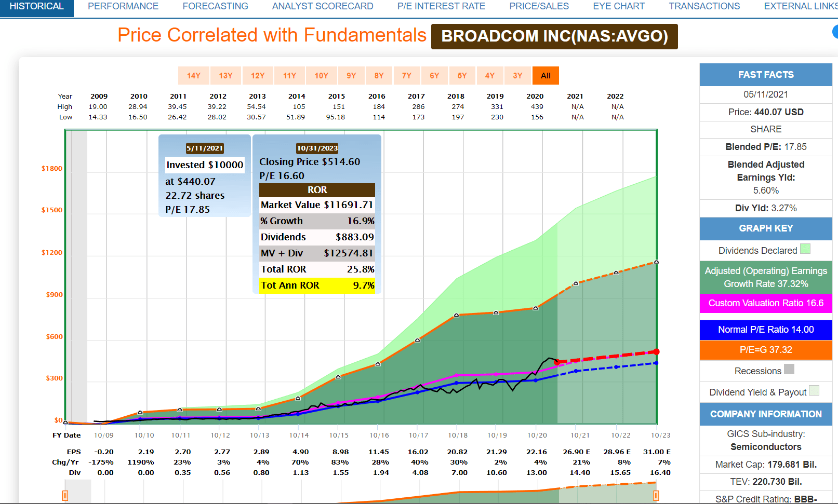Image resolution: width=838 pixels, height=504 pixels.
Task: Click the TEV: 220.730 Bil. entry
Action: pyautogui.click(x=766, y=482)
